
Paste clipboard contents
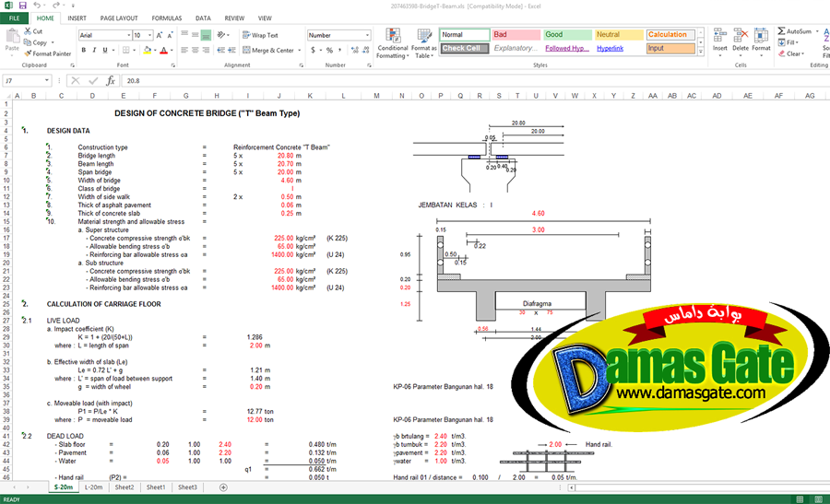click(x=12, y=41)
